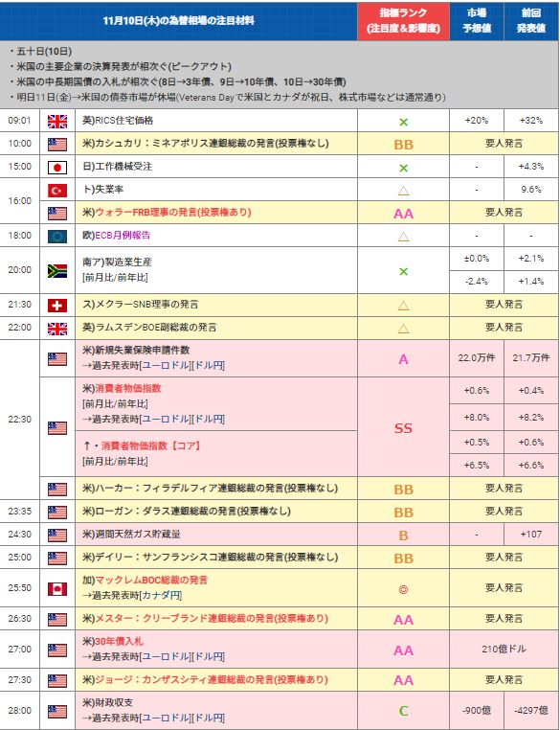Screen dimensions: 560x730
Task: Click the Japan flag for 工作機械受注
Action: [x=57, y=167]
